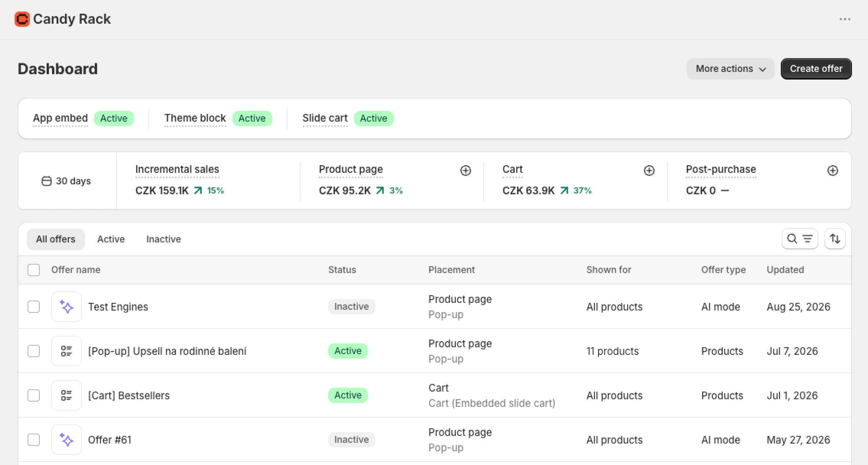Click the Updated column header
868x465 pixels.
pos(785,270)
